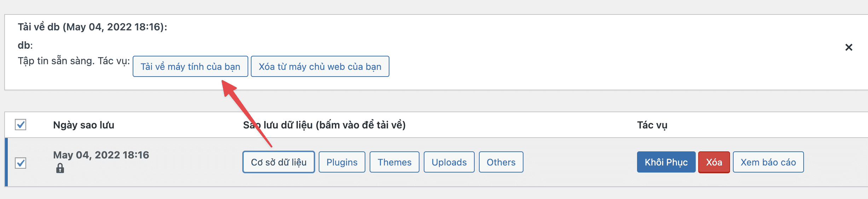Click the lock icon under backup date
868x199 pixels.
60,168
